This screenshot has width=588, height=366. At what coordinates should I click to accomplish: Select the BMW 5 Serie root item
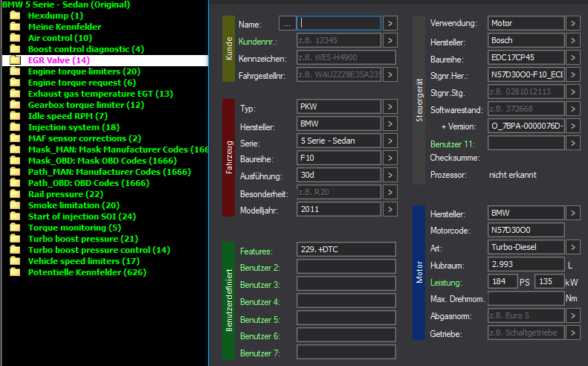point(66,5)
